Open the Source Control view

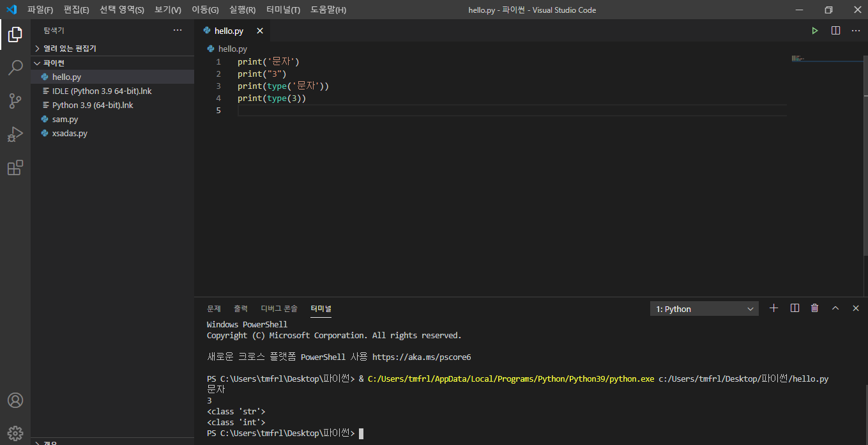pos(15,101)
